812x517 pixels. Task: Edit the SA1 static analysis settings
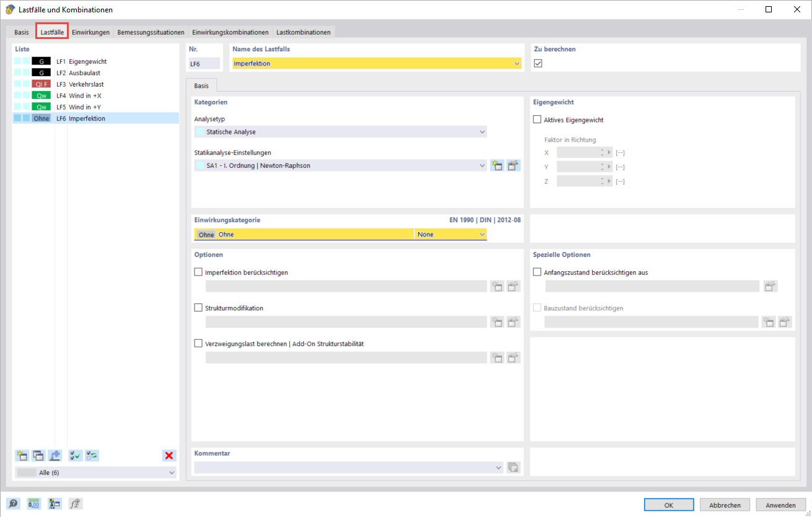pyautogui.click(x=513, y=165)
